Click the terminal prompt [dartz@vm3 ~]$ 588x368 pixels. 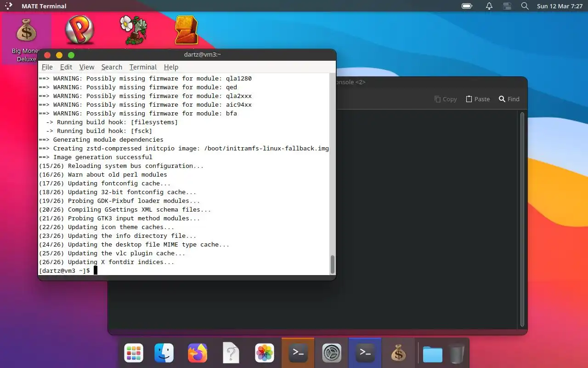pos(64,271)
